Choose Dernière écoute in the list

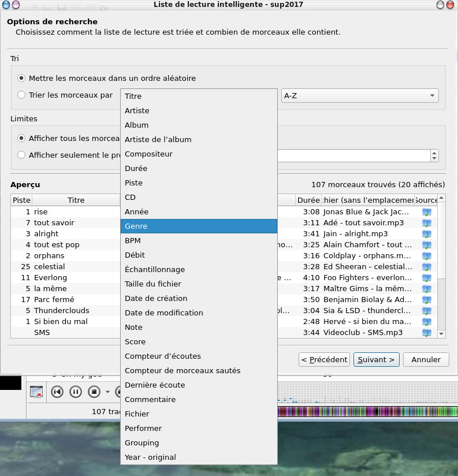click(x=199, y=385)
